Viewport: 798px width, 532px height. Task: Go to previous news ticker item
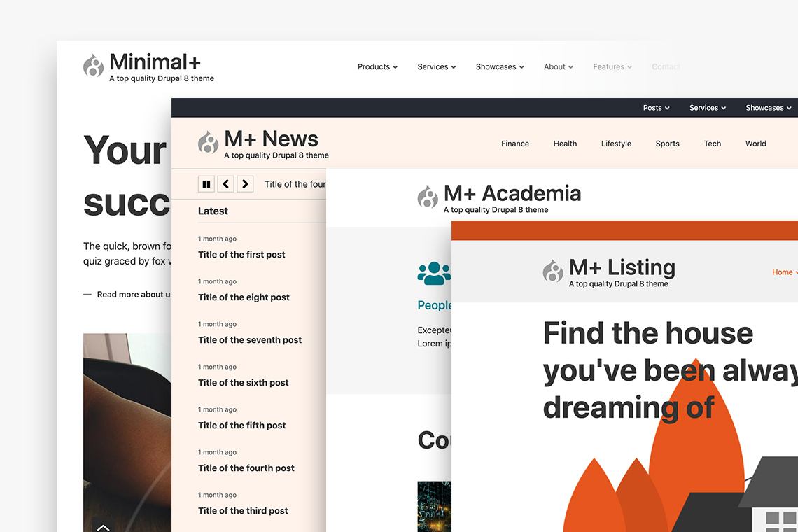(x=225, y=184)
